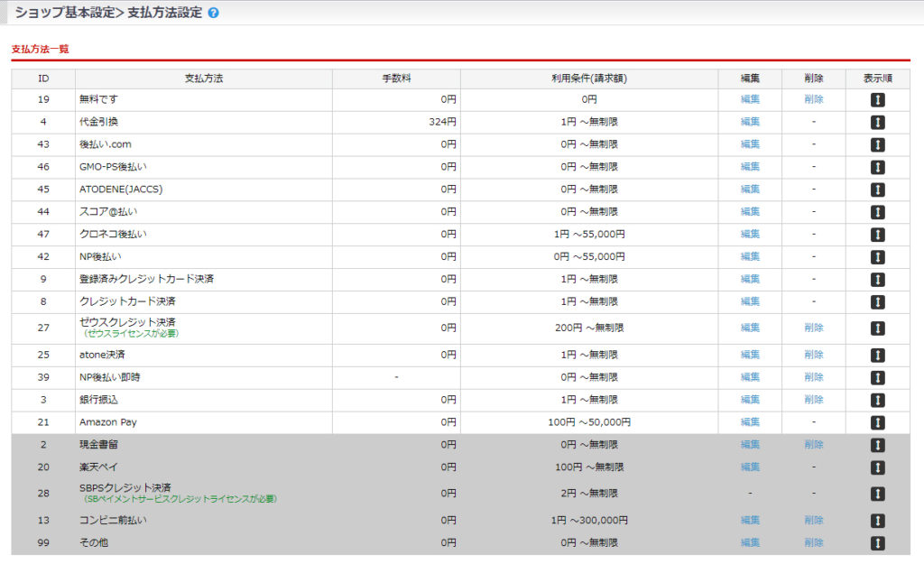Image resolution: width=924 pixels, height=564 pixels.
Task: Click the 支払方法一覧 section heading
Action: [x=40, y=49]
